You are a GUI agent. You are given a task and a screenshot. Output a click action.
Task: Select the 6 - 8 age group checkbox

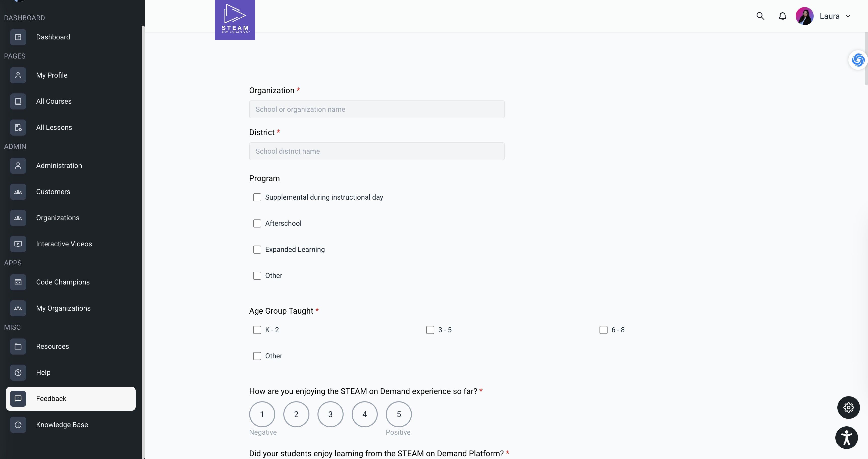[603, 330]
